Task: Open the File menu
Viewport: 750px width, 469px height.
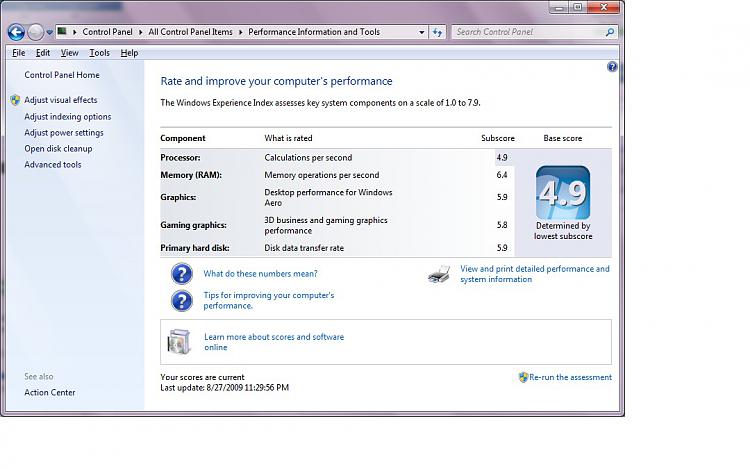Action: [19, 53]
